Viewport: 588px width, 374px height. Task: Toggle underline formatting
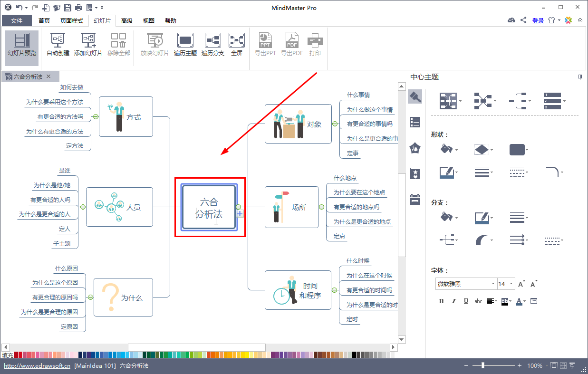466,301
